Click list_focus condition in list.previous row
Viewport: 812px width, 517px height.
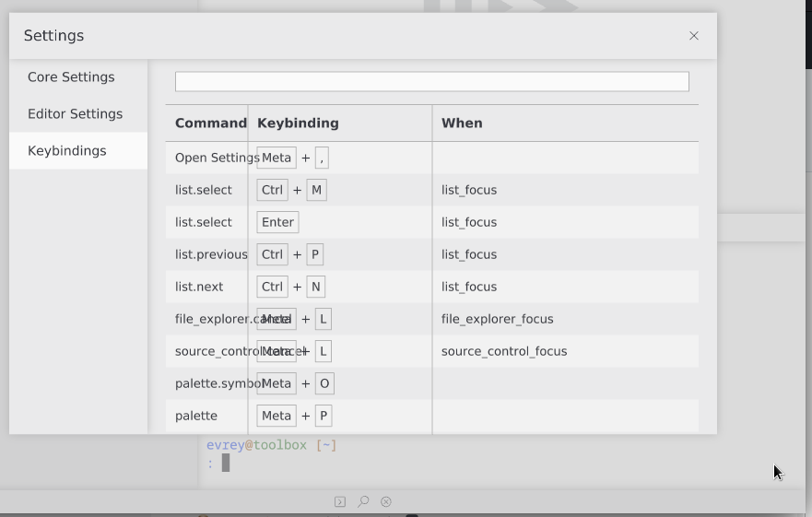click(x=468, y=254)
